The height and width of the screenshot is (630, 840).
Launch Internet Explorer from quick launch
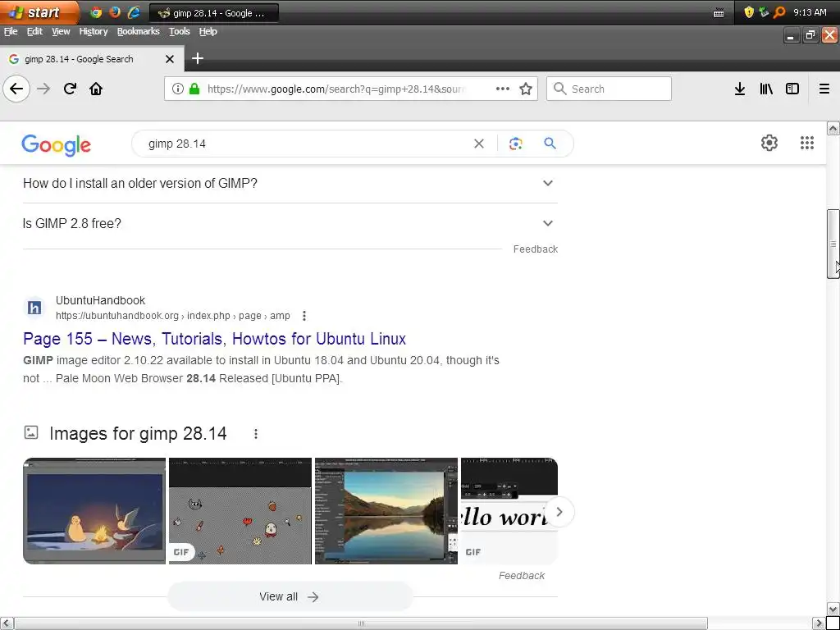134,12
